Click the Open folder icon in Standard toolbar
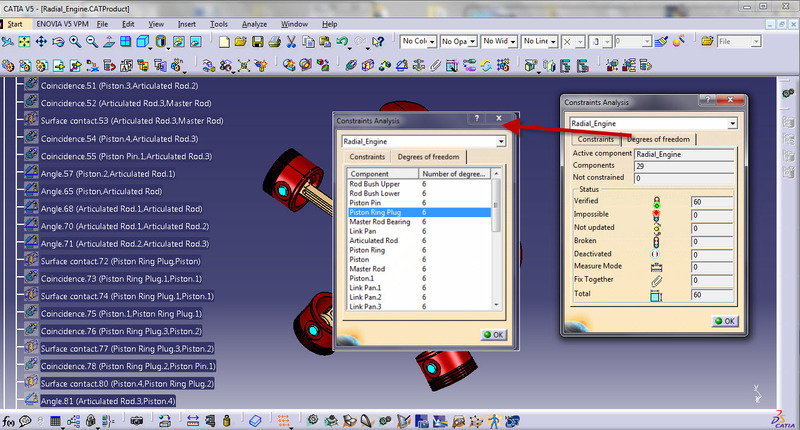The height and width of the screenshot is (430, 800). 241,42
